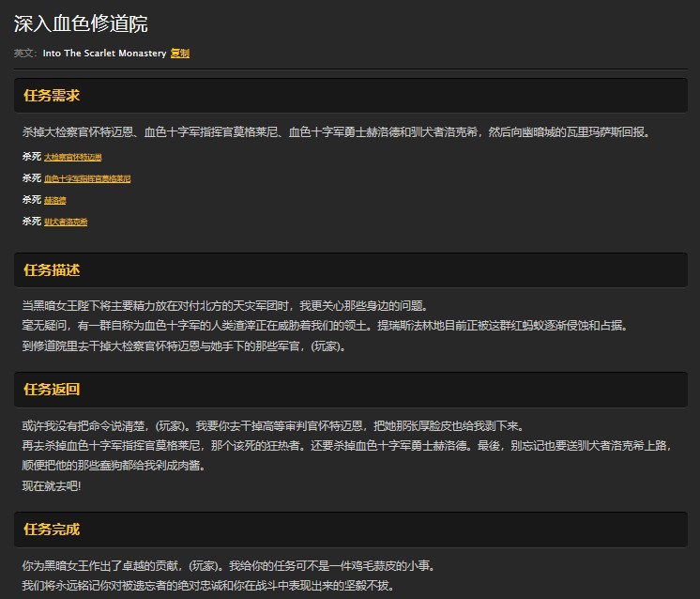
Task: Click the 任务需求 section header
Action: [x=52, y=96]
